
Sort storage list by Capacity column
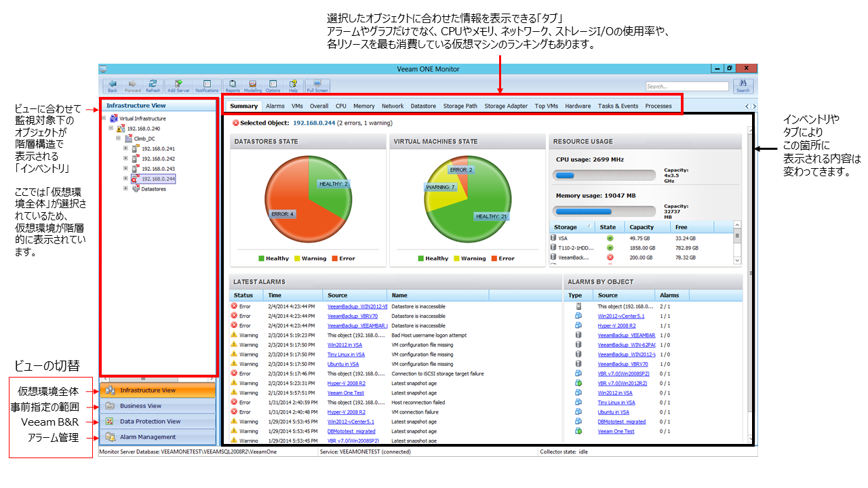[647, 227]
